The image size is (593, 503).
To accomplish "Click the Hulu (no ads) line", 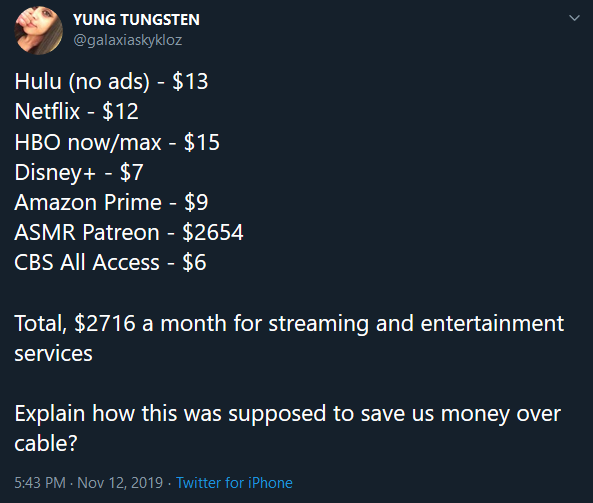I will coord(111,81).
